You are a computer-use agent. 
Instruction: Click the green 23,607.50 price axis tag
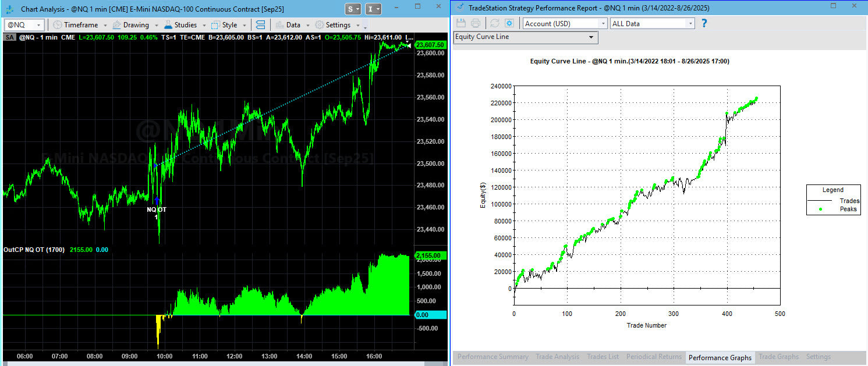[430, 45]
